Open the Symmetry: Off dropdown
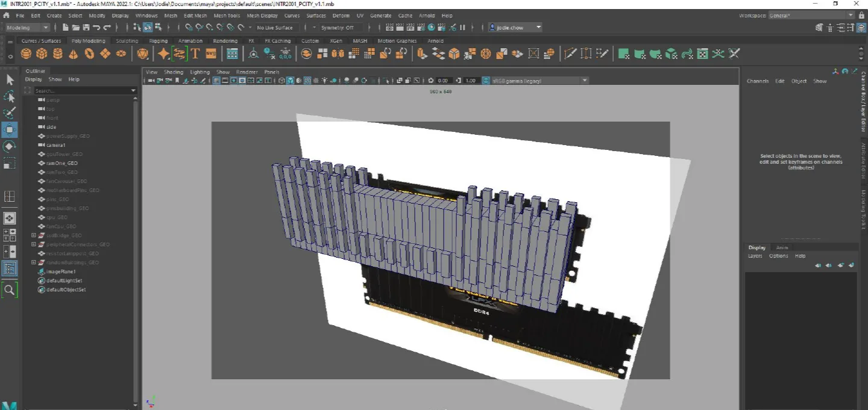This screenshot has width=868, height=410. click(x=341, y=27)
